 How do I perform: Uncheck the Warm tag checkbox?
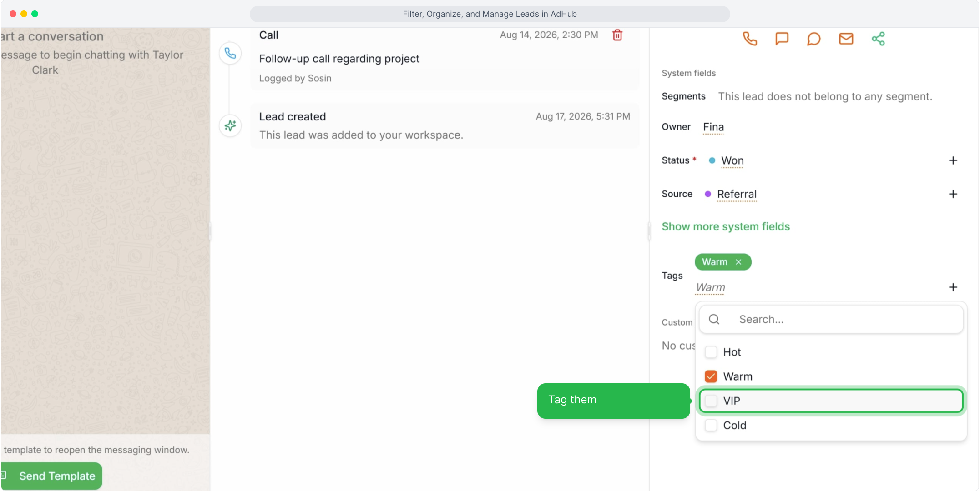click(711, 376)
